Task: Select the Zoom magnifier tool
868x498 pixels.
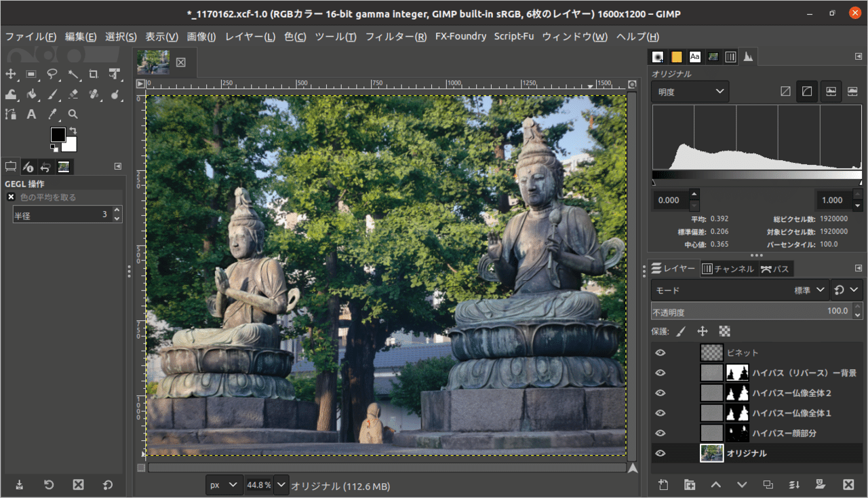Action: pos(73,114)
